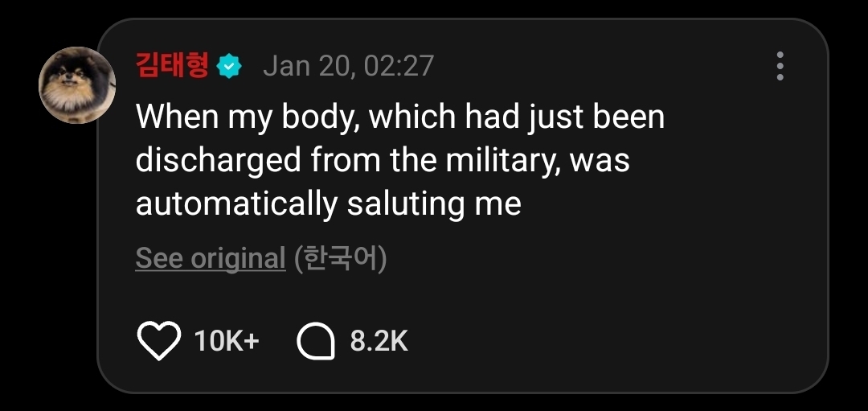Screen dimensions: 868x411
Task: Open the Pomeranian dog profile avatar
Action: coord(78,85)
